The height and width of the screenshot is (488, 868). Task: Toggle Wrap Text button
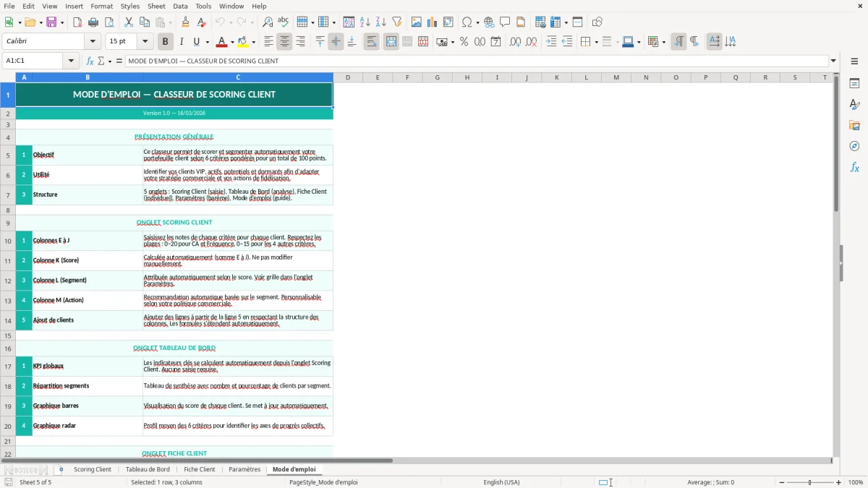click(372, 42)
